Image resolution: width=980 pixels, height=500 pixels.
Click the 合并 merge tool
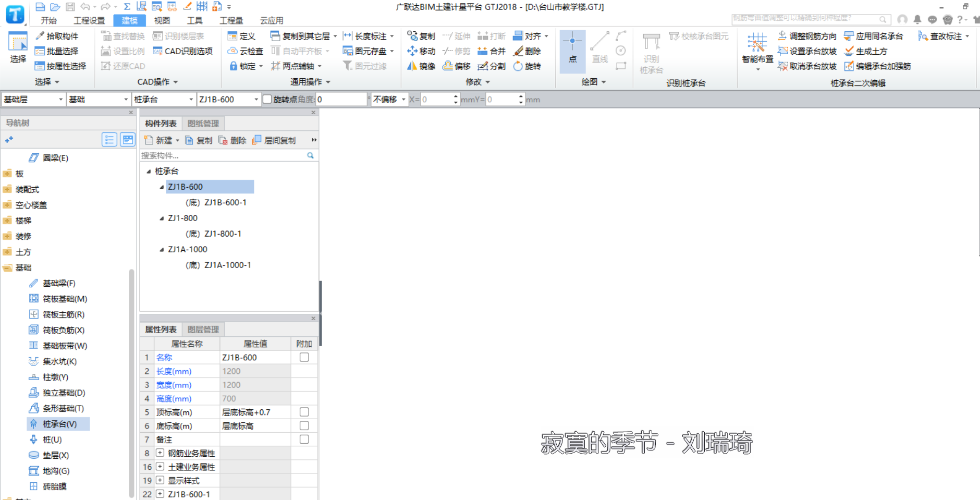(492, 51)
